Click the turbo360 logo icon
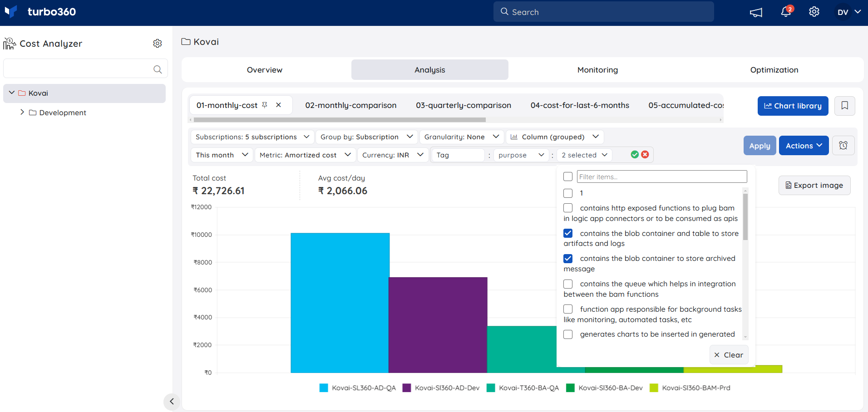Screen dimensions: 868x412 point(11,11)
